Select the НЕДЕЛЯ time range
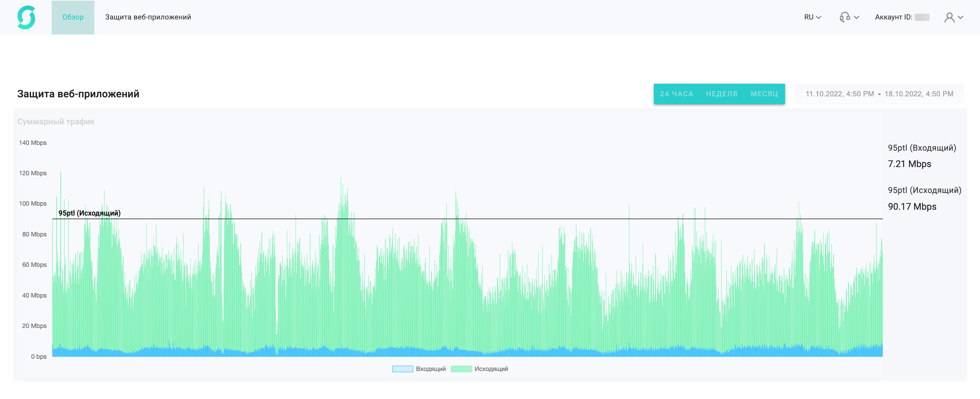The width and height of the screenshot is (980, 399). point(721,94)
